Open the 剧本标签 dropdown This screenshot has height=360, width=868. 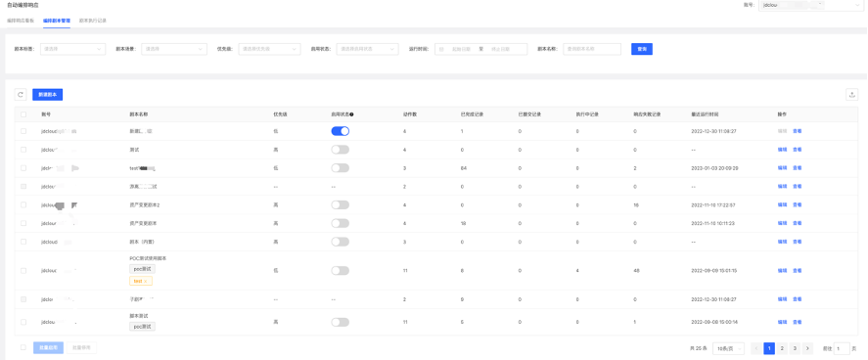coord(72,49)
